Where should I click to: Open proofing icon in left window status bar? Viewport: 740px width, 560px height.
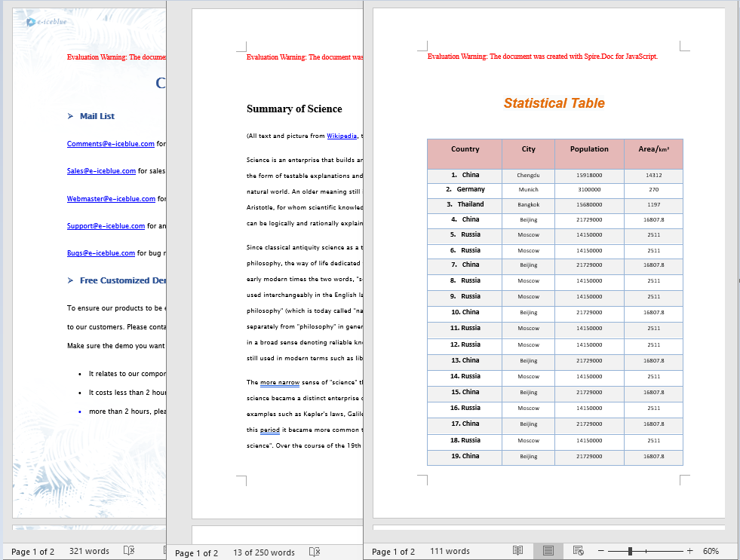pyautogui.click(x=129, y=550)
